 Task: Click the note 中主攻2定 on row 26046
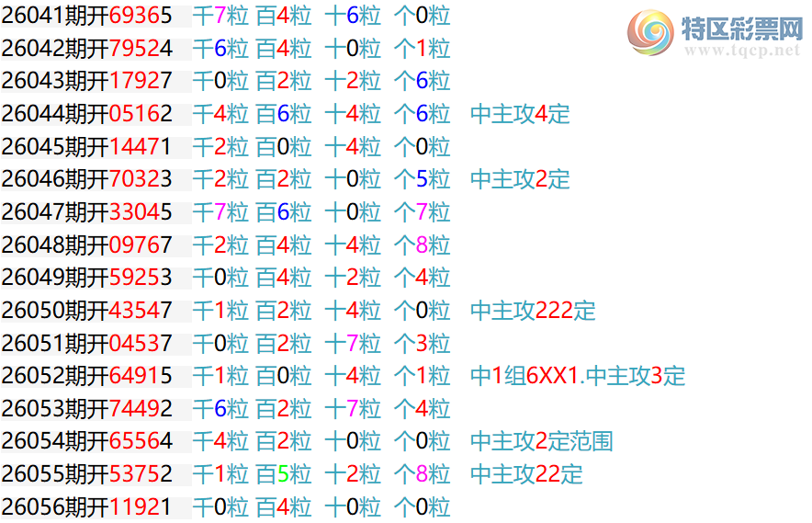520,179
